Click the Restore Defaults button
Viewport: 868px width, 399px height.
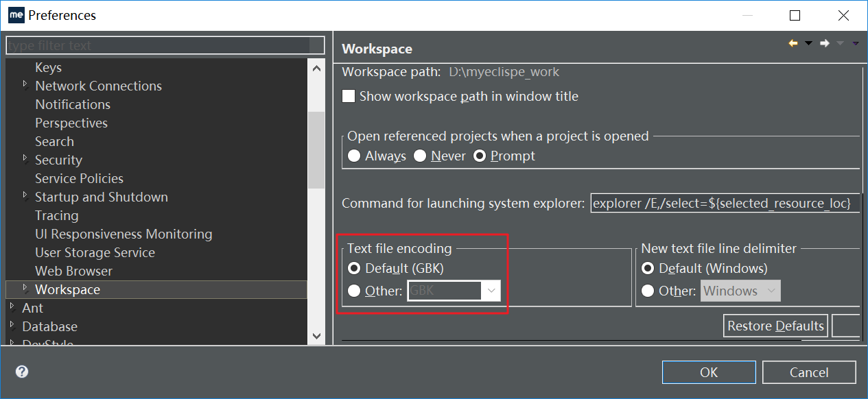[775, 326]
